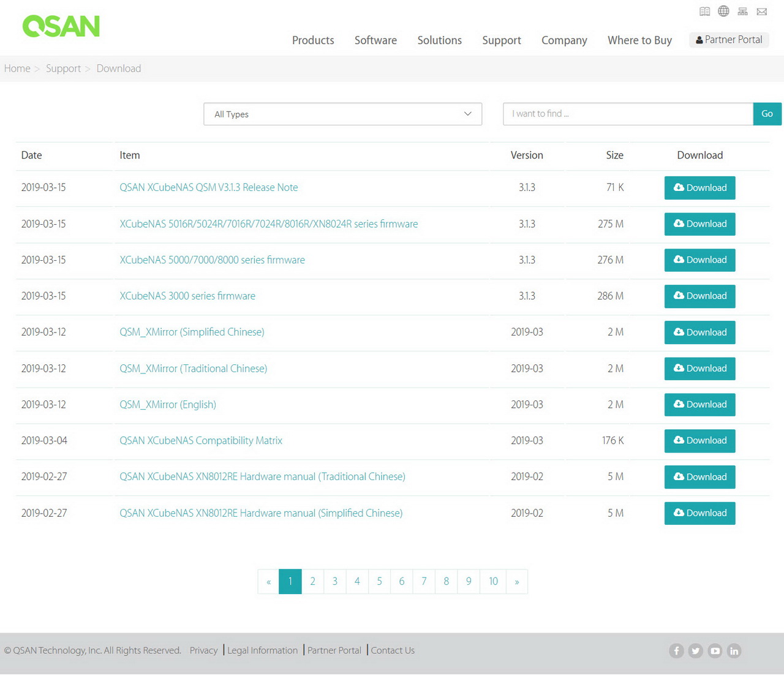Viewport: 784px width, 676px height.
Task: Open QSAN Twitter icon in footer
Action: (x=695, y=651)
